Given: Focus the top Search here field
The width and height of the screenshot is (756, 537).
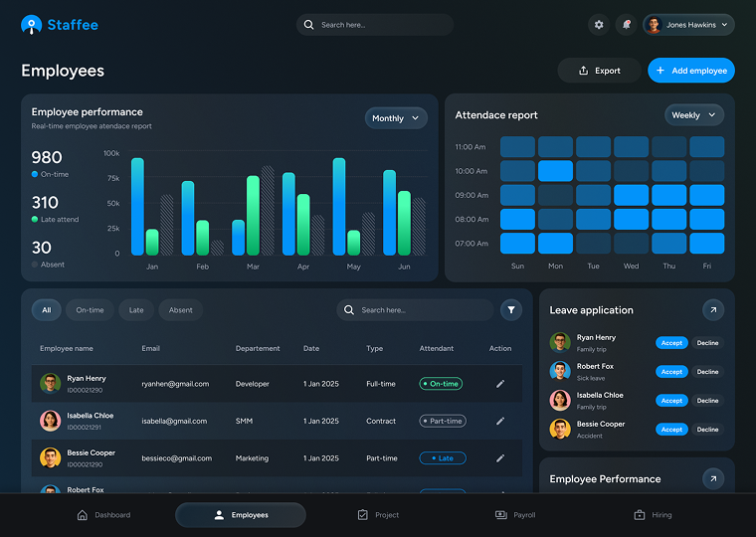Looking at the screenshot, I should coord(375,25).
